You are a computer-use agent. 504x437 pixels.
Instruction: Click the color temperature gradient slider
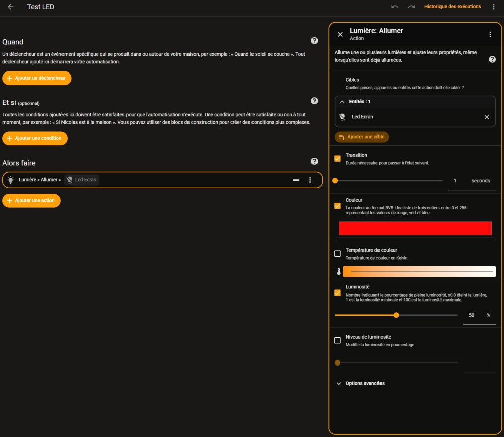419,272
